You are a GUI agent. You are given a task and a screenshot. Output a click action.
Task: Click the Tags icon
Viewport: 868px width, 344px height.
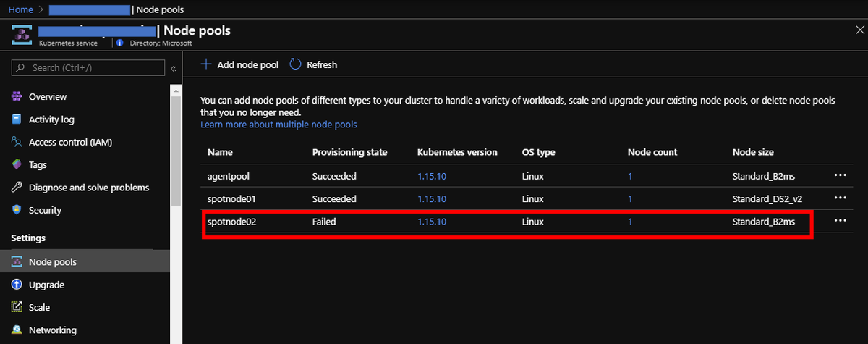[x=17, y=165]
